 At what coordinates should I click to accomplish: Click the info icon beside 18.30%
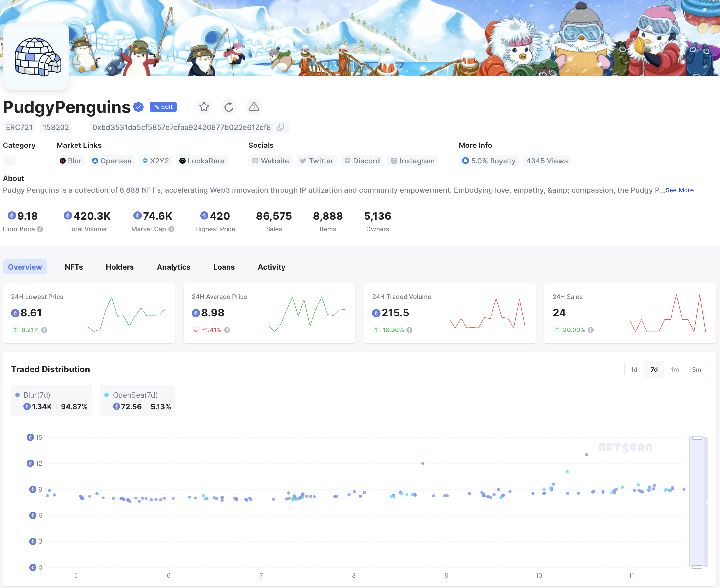[409, 330]
